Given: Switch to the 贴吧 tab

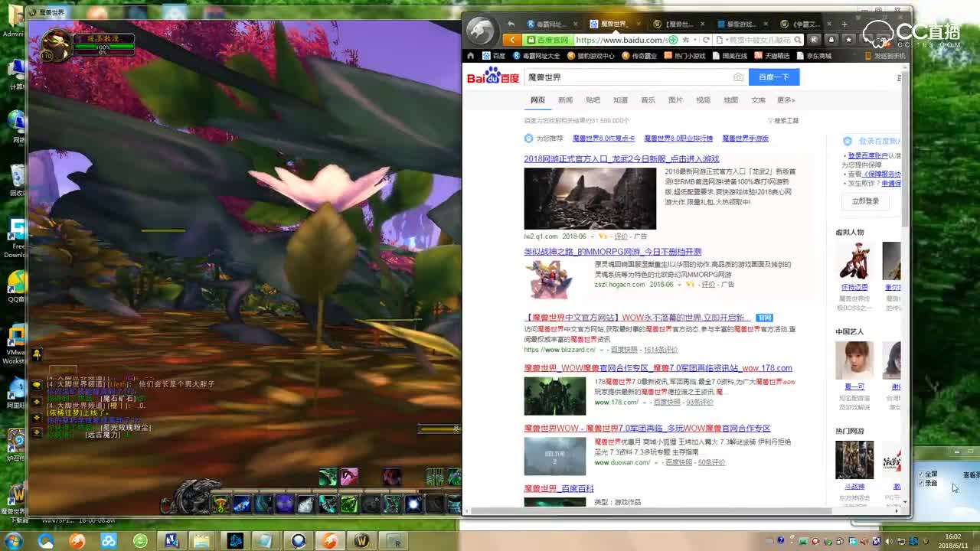Looking at the screenshot, I should point(593,100).
